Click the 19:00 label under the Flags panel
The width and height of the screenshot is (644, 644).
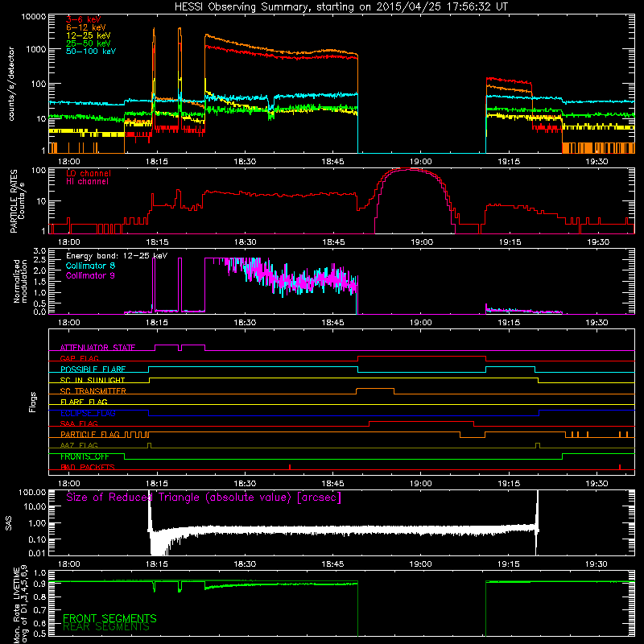(x=421, y=484)
